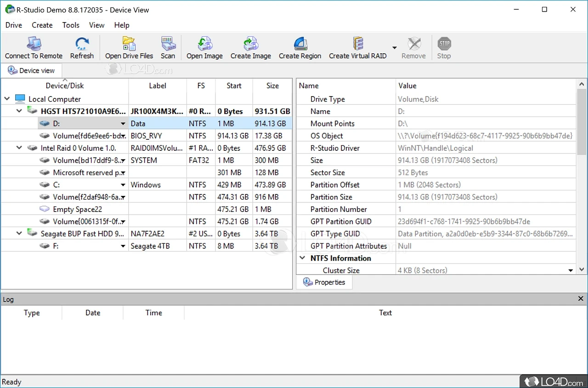Collapse the HGST HTS721010A9E6 drive tree
The image size is (588, 388).
[x=19, y=111]
